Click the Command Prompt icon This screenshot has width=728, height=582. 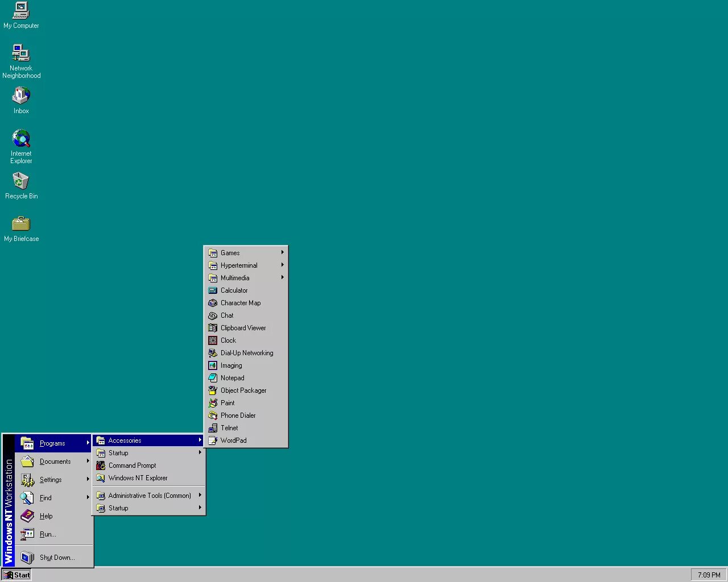[101, 465]
